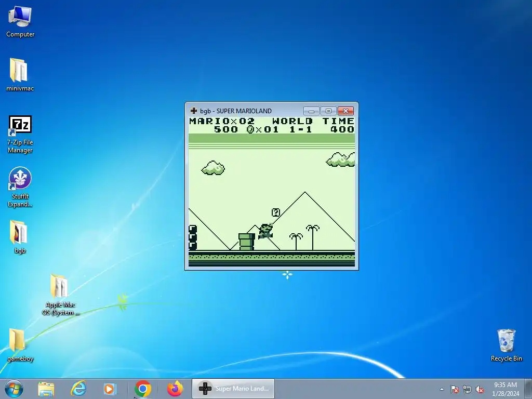Open the network status tray icon
Screen dimensions: 532x399
coord(467,389)
